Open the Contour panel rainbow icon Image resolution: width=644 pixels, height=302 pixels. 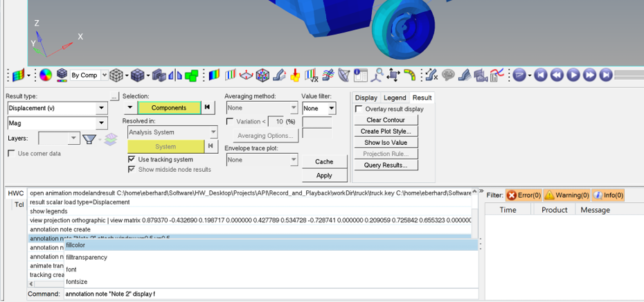click(x=215, y=75)
